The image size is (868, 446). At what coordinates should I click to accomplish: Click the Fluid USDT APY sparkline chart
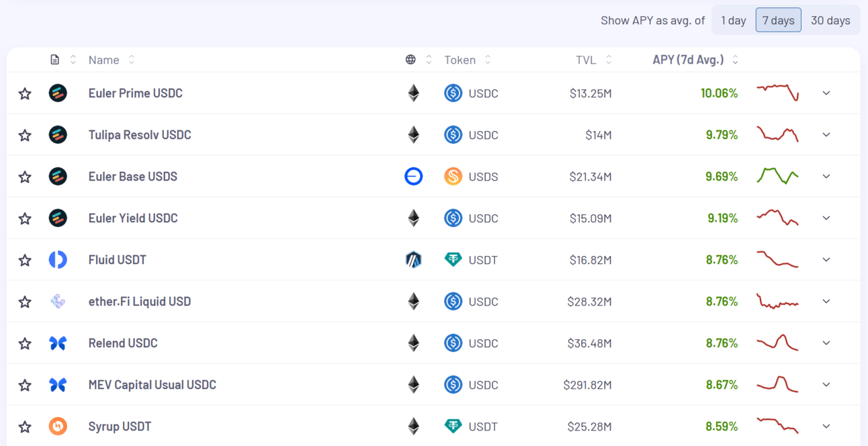coord(777,259)
